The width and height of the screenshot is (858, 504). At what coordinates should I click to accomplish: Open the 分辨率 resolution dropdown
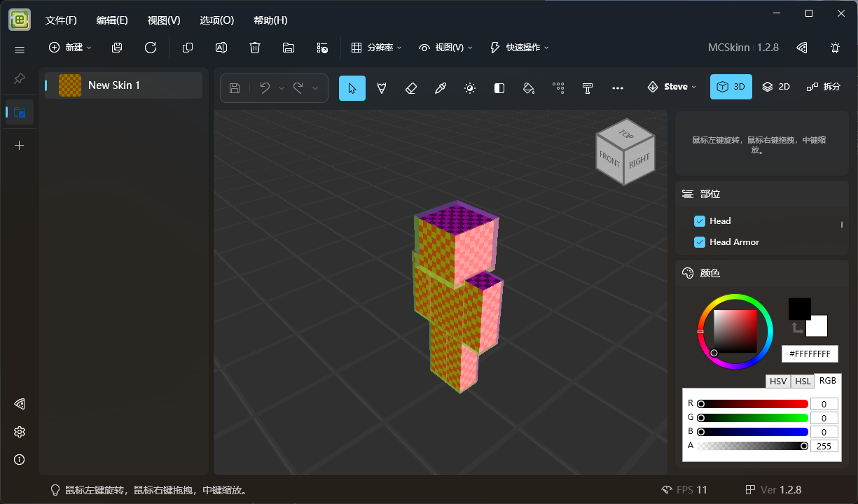click(x=376, y=48)
